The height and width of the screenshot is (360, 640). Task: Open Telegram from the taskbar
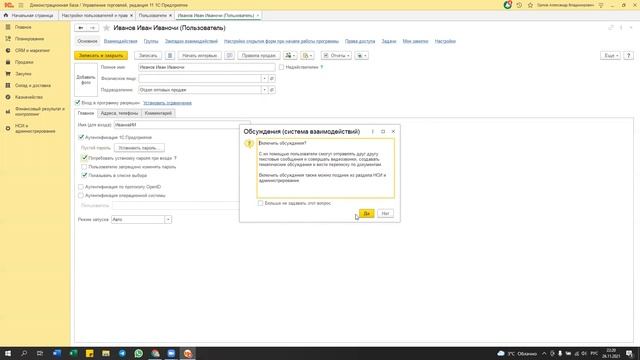(x=122, y=353)
